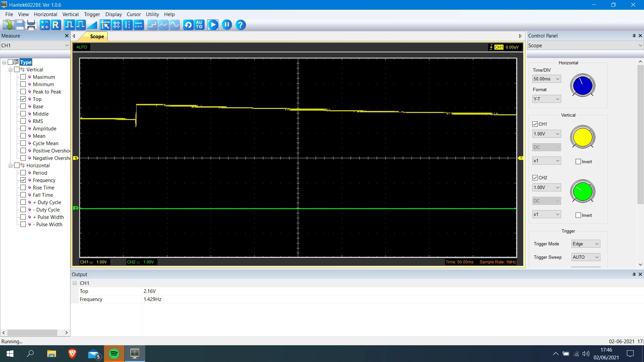Click the Scope tab
The width and height of the screenshot is (644, 362).
pyautogui.click(x=97, y=36)
